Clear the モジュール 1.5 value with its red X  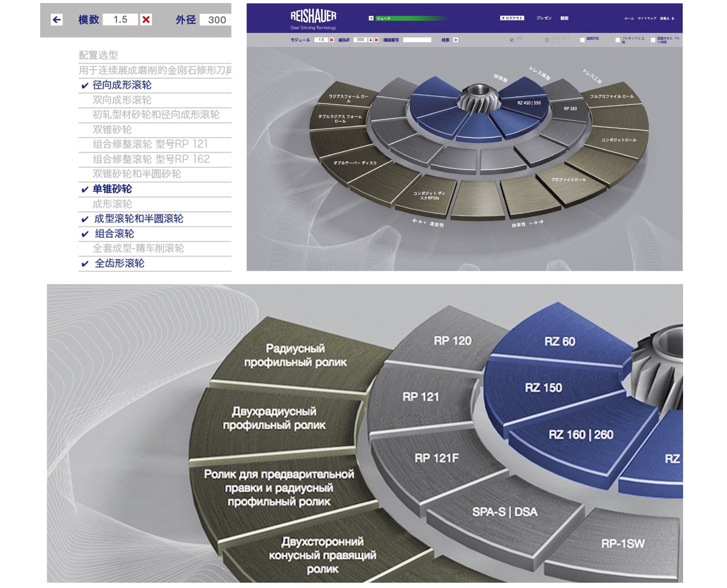[x=331, y=40]
